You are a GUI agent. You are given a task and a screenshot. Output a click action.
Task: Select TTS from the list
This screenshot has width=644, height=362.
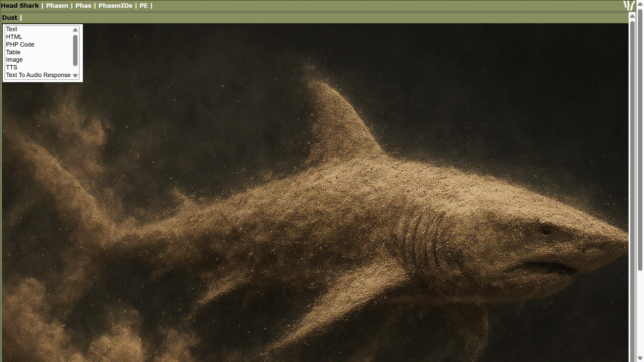click(12, 67)
